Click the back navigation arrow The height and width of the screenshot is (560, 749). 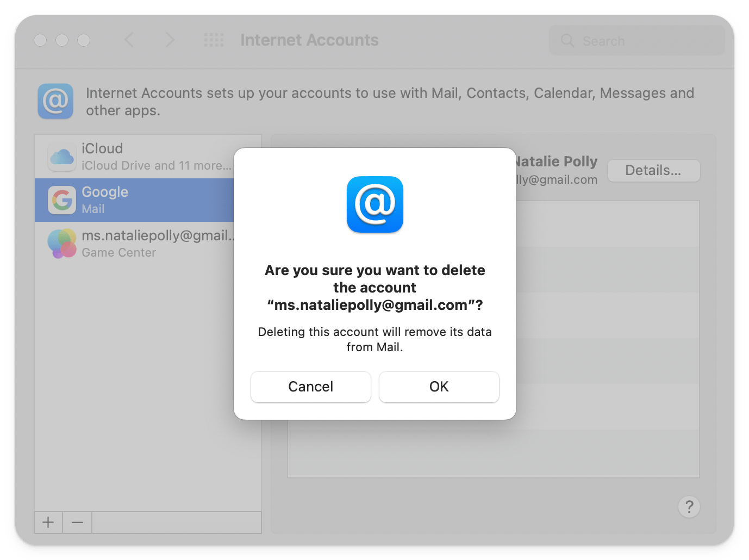129,40
